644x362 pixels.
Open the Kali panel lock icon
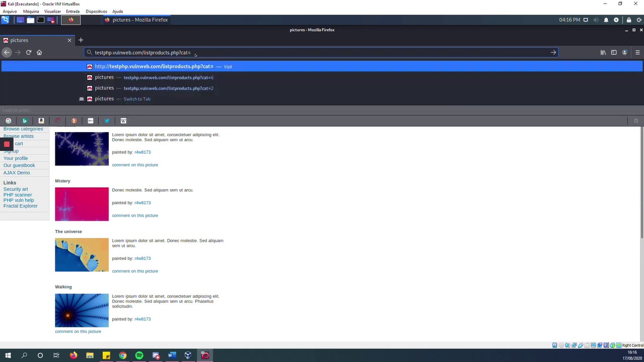pyautogui.click(x=629, y=20)
